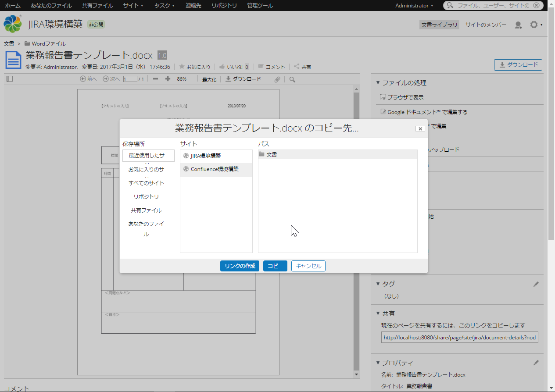Open 共有ファイル in top bar

pos(97,6)
